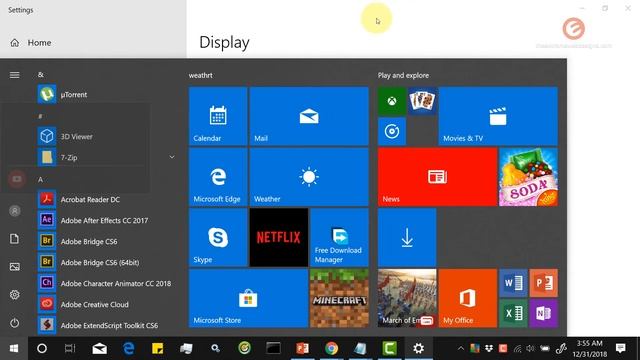640x360 pixels.
Task: Open PowerPoint from the taskbar
Action: click(302, 348)
